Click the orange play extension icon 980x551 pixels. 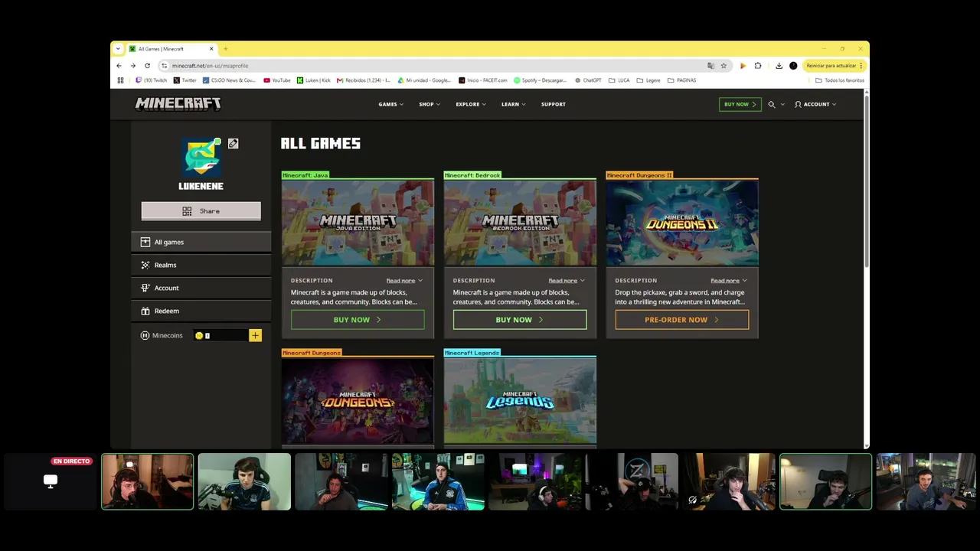tap(743, 66)
